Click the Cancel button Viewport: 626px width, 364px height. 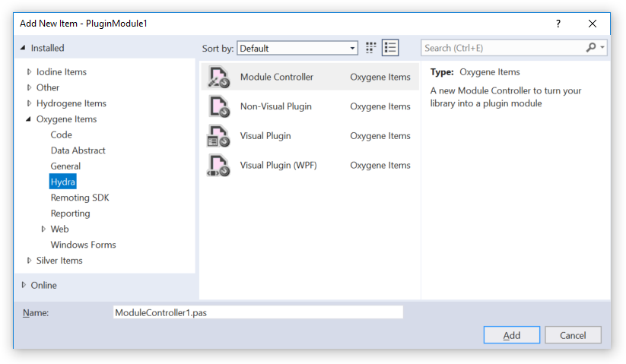coord(573,335)
